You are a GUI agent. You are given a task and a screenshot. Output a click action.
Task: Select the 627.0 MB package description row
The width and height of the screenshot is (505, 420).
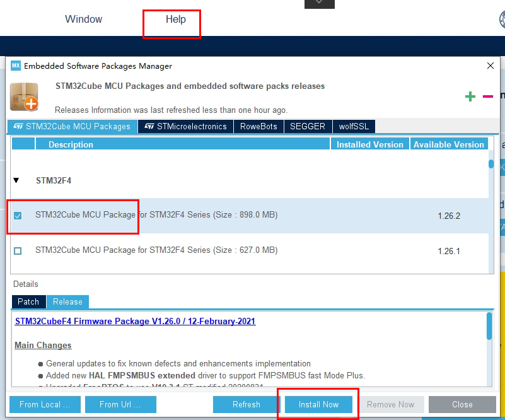click(x=250, y=250)
